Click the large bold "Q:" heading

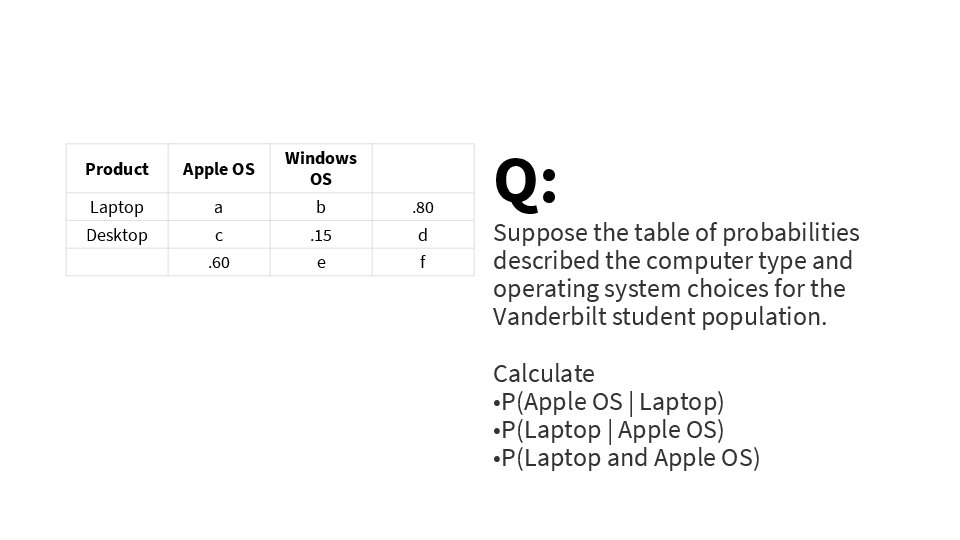point(525,183)
